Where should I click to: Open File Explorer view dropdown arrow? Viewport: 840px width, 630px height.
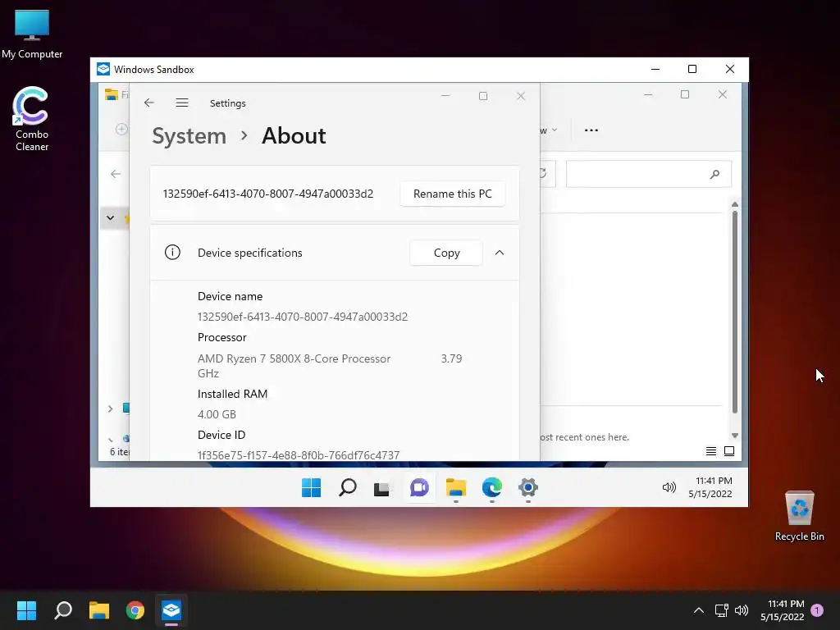point(554,130)
